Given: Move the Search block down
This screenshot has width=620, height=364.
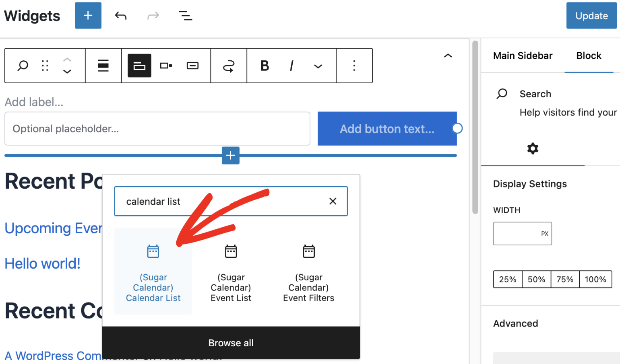Looking at the screenshot, I should click(x=67, y=72).
